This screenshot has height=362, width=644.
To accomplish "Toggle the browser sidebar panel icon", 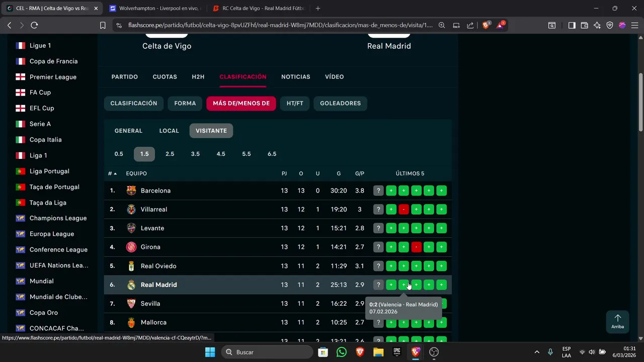I will coord(572,25).
